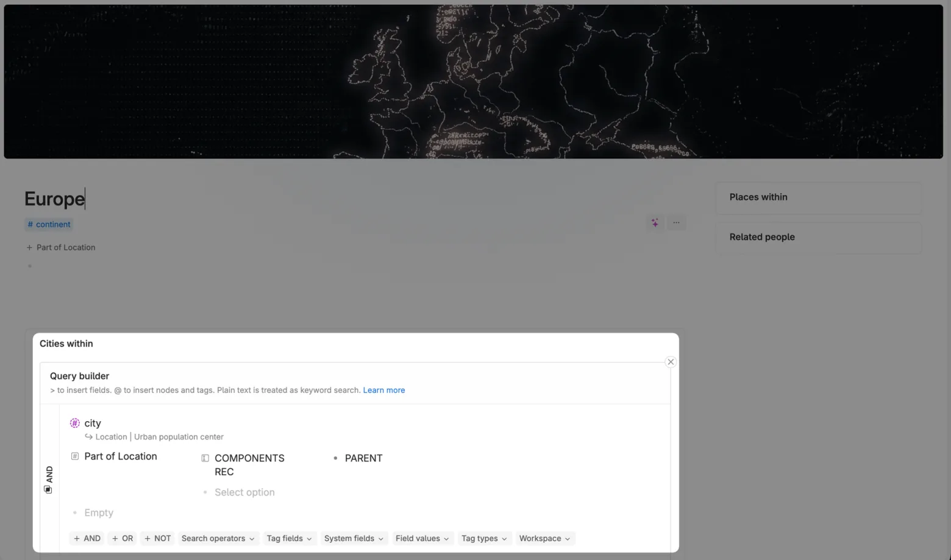951x560 pixels.
Task: Close the query builder popup
Action: 671,362
